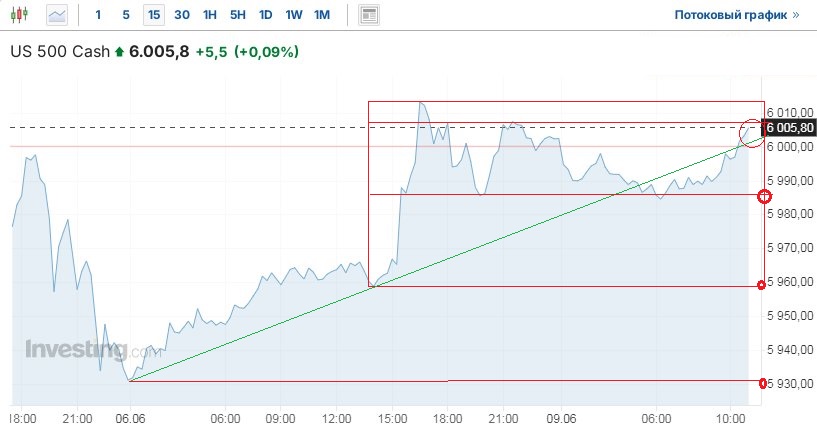
Task: Switch to the 30-minute interval
Action: click(181, 15)
